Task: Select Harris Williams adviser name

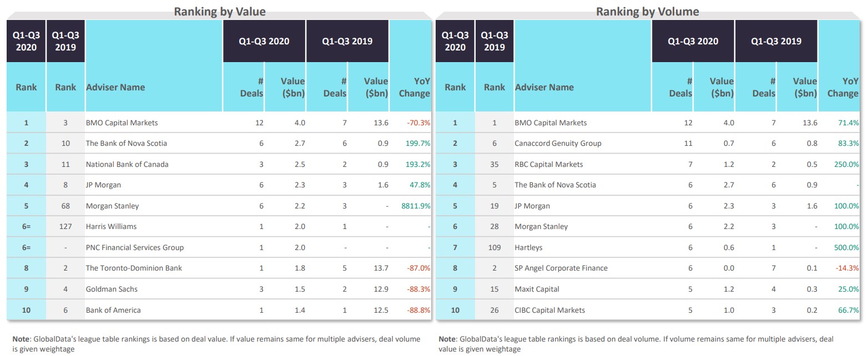Action: 111,226
